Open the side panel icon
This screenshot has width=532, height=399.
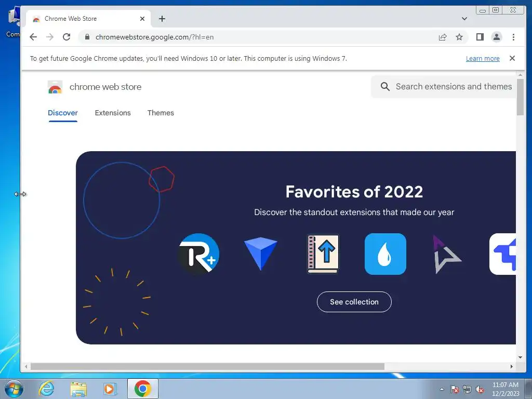(480, 37)
